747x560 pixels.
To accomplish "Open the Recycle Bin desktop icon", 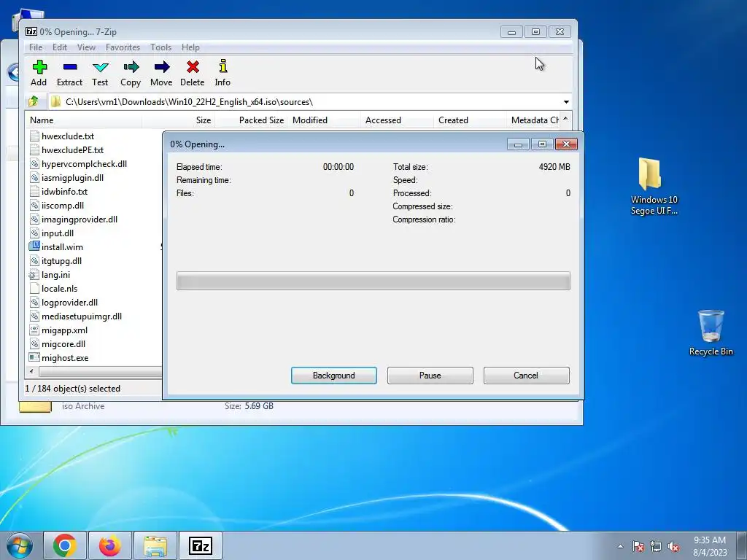I will click(711, 332).
